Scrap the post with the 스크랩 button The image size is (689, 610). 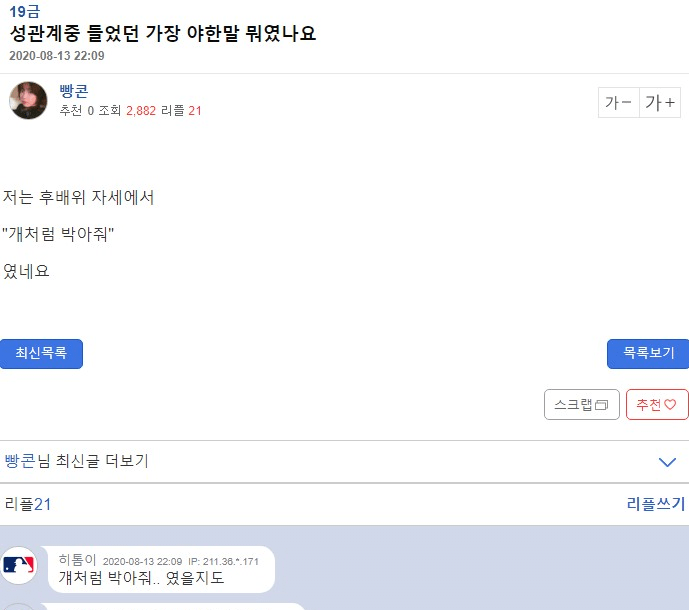click(581, 405)
